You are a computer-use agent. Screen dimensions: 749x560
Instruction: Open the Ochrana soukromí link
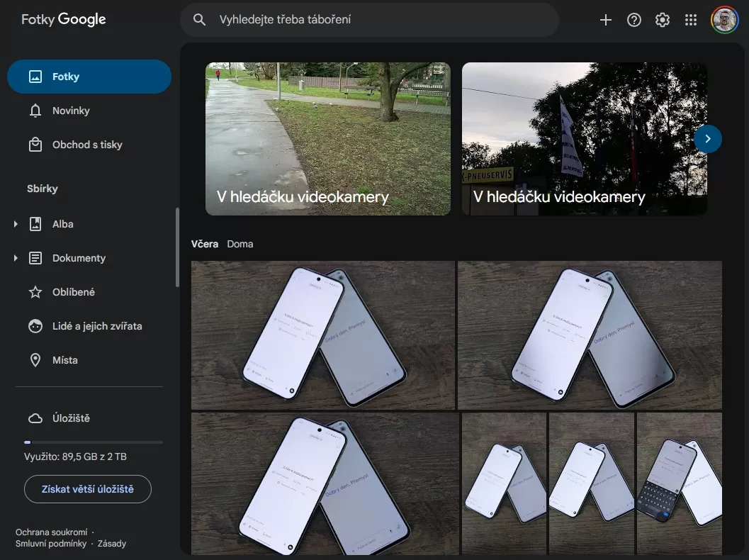[x=52, y=532]
